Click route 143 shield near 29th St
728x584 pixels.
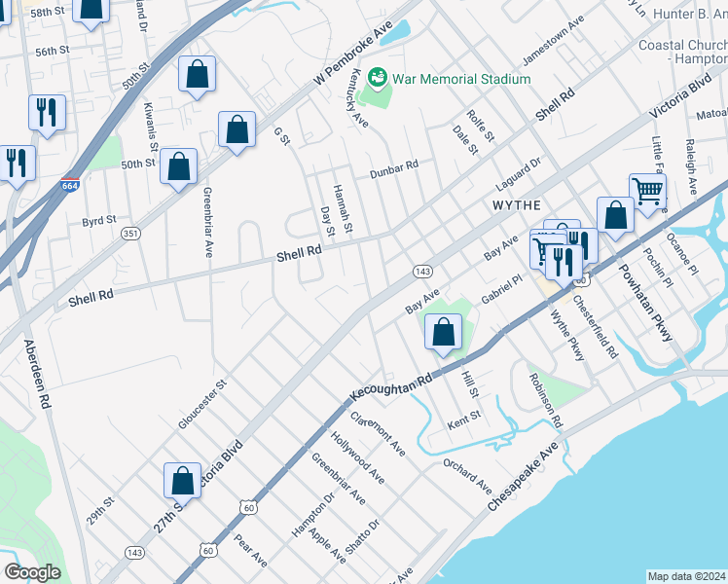pyautogui.click(x=134, y=553)
